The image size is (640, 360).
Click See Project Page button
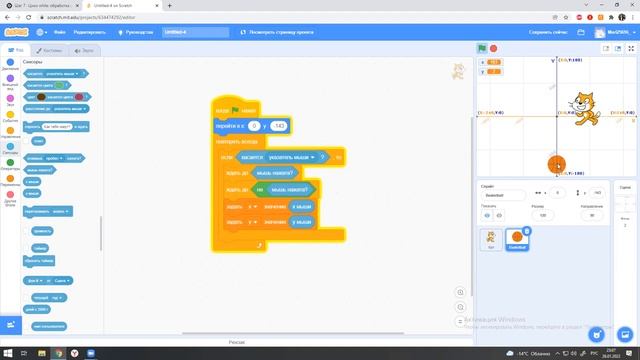click(x=278, y=32)
